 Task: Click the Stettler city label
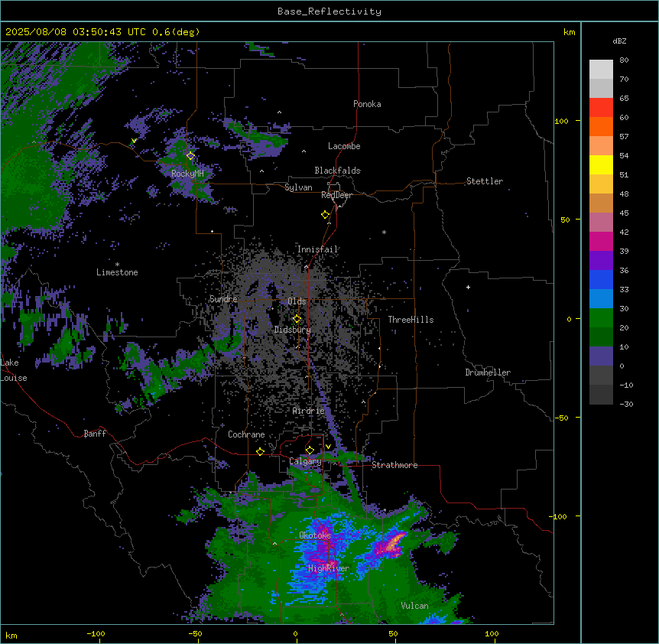click(x=485, y=181)
